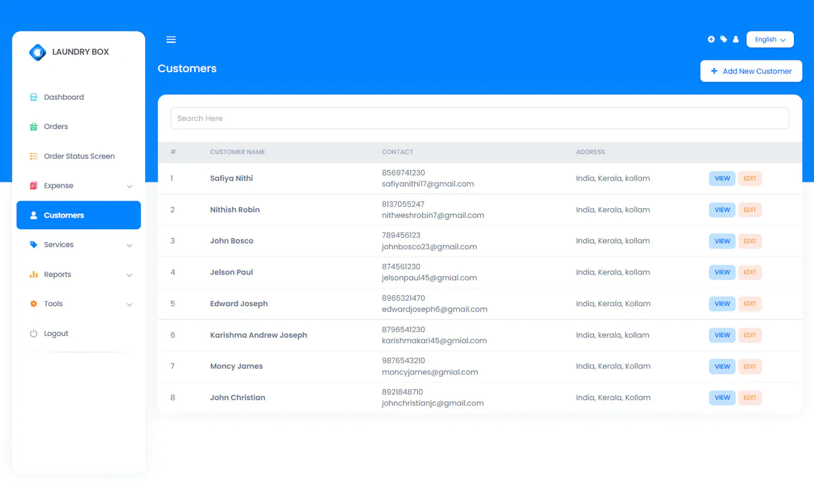Toggle the hamburger sidebar menu
The height and width of the screenshot is (504, 814).
[x=171, y=40]
